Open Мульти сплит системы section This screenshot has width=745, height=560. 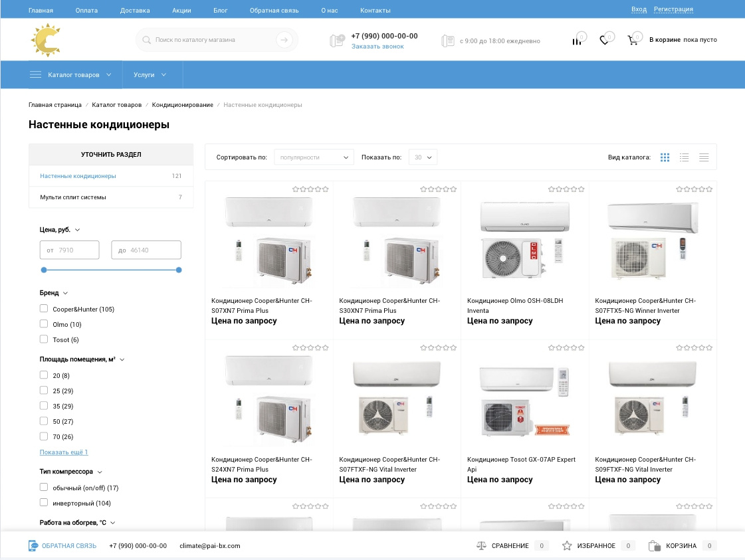pyautogui.click(x=111, y=197)
